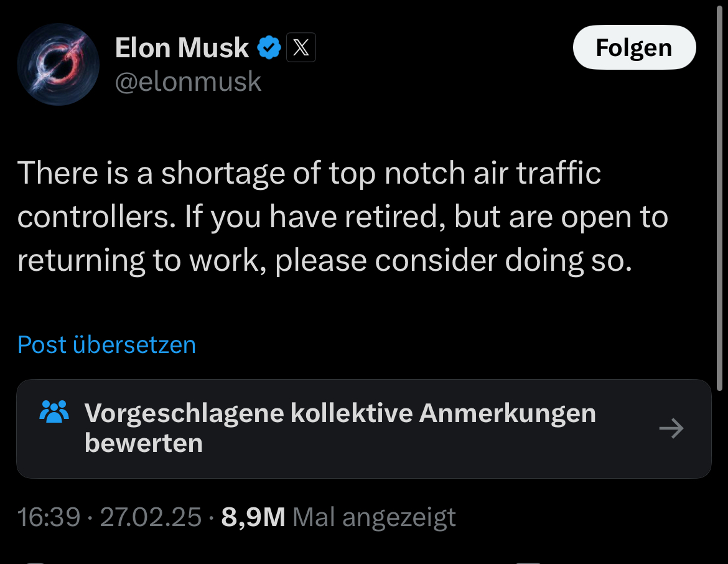Follow the account with Folgen
The width and height of the screenshot is (728, 564).
[633, 48]
